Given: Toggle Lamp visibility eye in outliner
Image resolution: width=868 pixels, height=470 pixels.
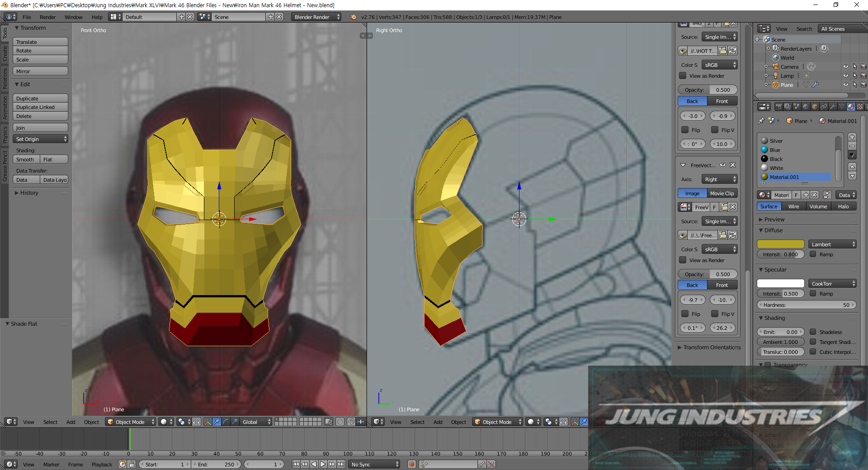Looking at the screenshot, I should click(x=846, y=75).
